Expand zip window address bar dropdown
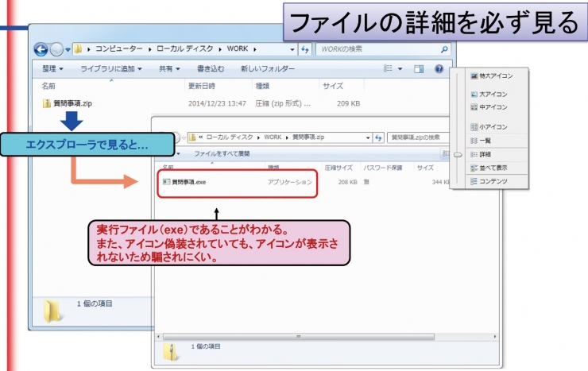The width and height of the screenshot is (588, 371). click(368, 137)
